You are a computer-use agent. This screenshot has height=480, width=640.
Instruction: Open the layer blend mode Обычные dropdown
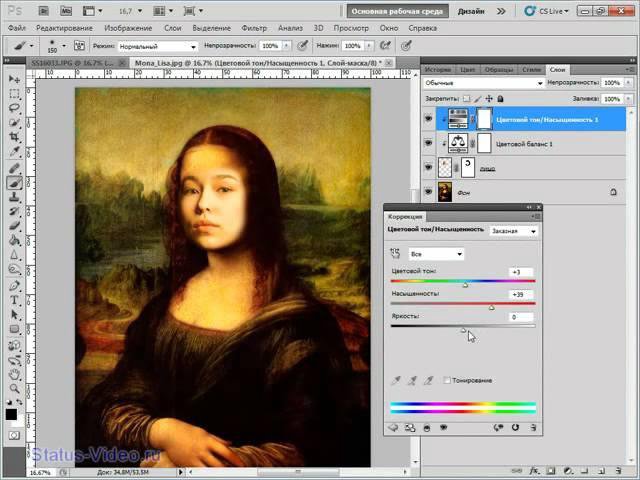(x=463, y=83)
